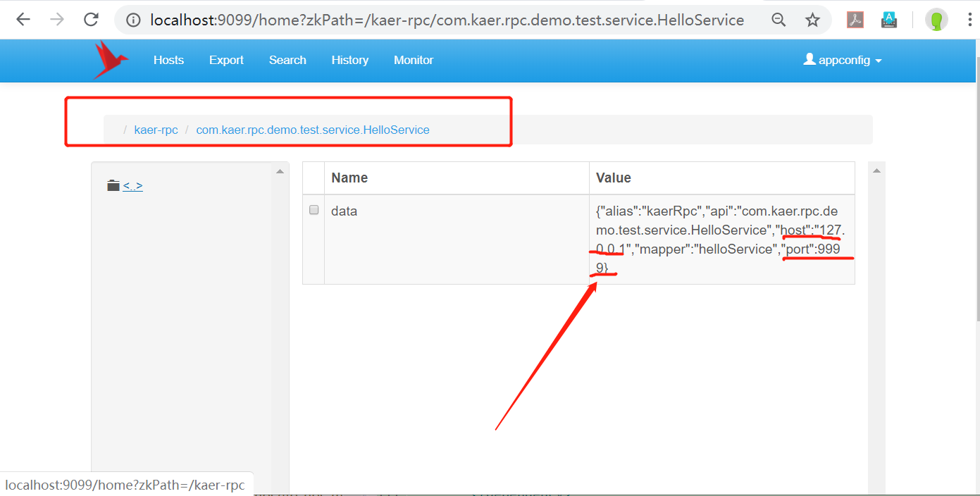
Task: Open the Chrome three-dot menu
Action: pos(970,20)
